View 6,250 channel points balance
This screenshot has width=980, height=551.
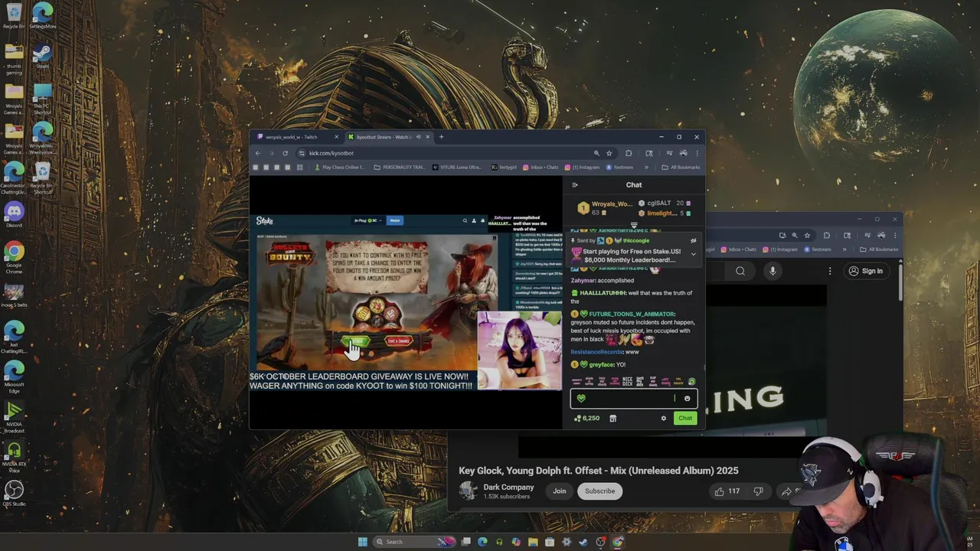tap(586, 419)
